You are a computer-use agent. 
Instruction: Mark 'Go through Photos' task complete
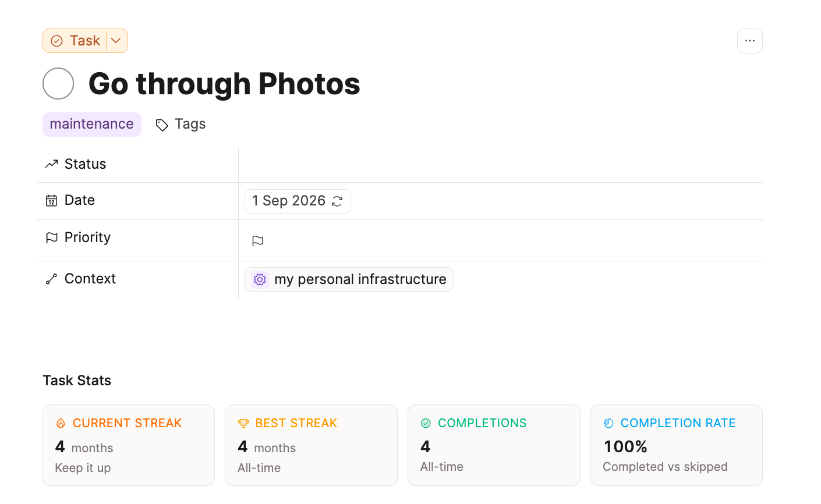tap(58, 84)
